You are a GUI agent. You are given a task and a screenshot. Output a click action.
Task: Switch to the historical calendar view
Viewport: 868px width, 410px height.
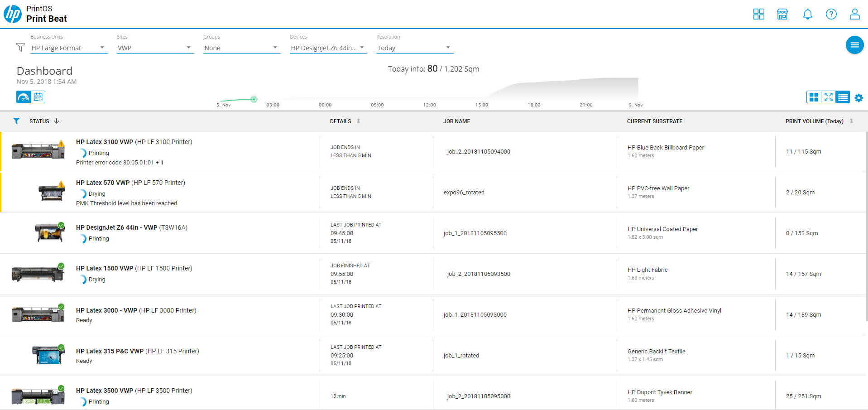pyautogui.click(x=38, y=97)
